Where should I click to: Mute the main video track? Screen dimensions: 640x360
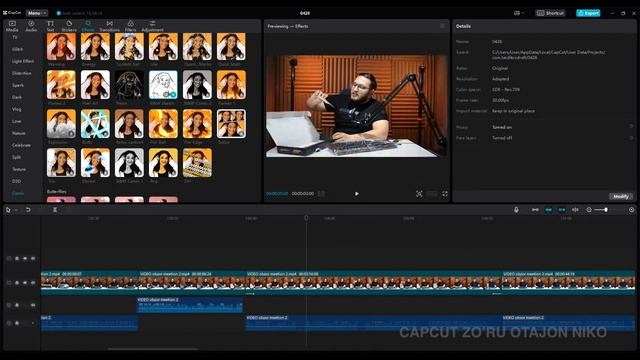[x=33, y=282]
